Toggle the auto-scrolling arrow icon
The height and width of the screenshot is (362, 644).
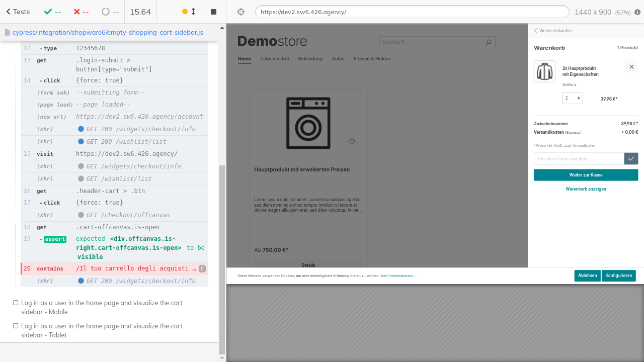point(193,12)
